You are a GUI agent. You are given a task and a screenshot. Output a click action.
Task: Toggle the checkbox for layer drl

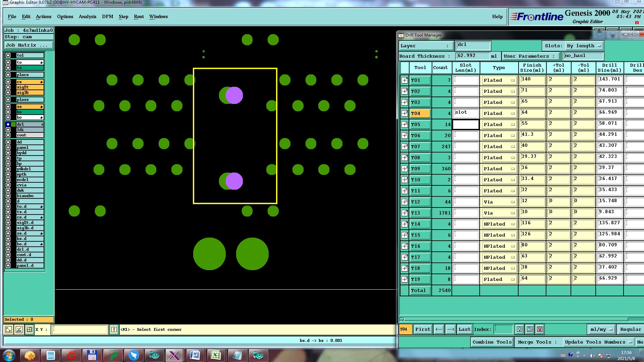[8, 124]
